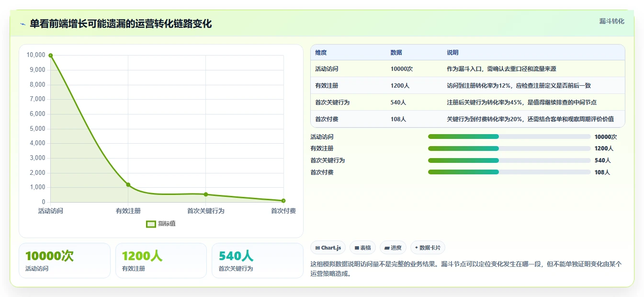Click the 数据 column header

pos(396,53)
